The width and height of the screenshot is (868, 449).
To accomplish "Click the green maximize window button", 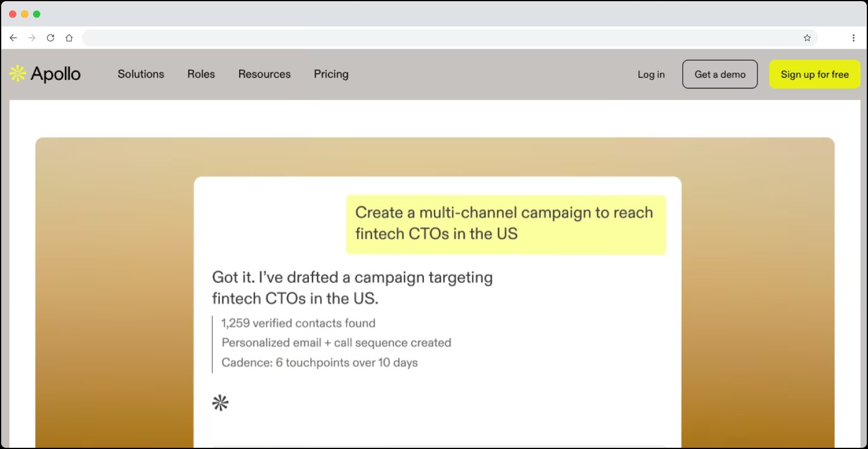I will (37, 14).
